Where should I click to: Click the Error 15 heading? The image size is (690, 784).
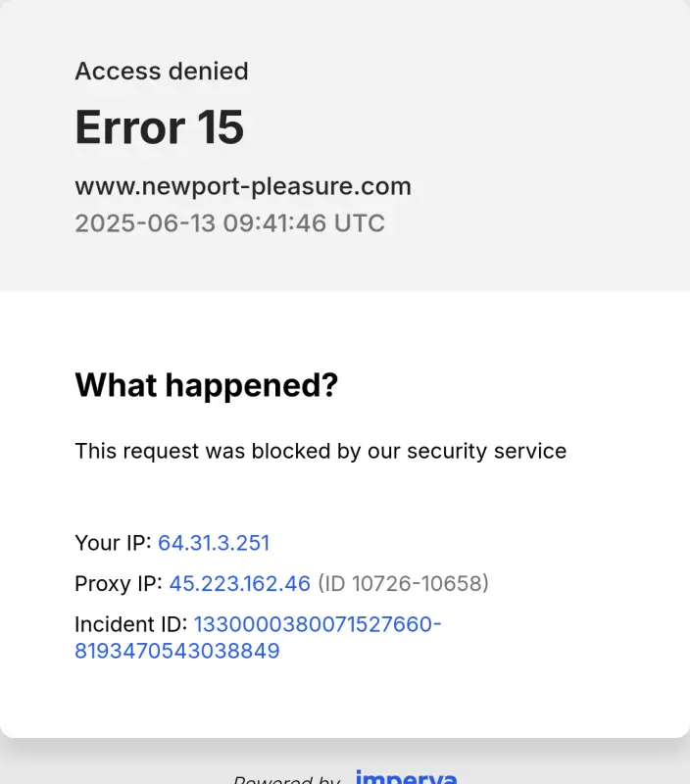click(160, 127)
